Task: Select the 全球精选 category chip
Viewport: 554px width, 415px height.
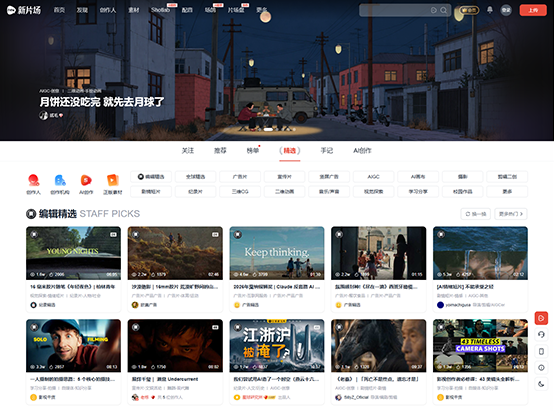Action: [195, 177]
